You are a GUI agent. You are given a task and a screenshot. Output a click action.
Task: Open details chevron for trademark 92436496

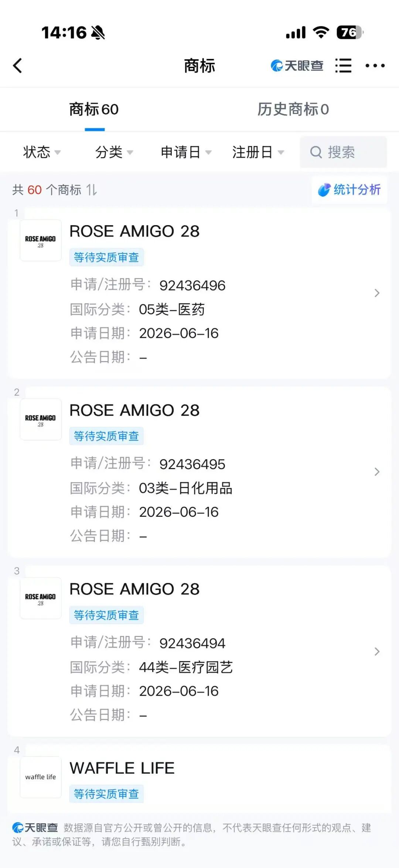[377, 293]
